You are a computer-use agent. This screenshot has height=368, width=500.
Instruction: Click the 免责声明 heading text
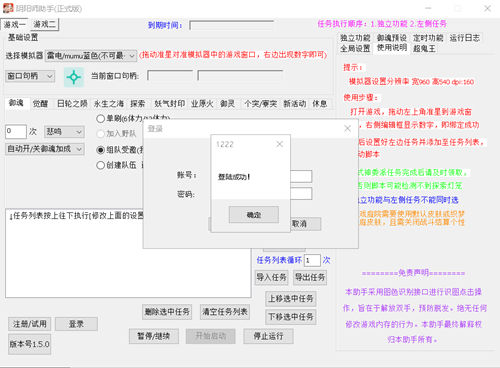pos(413,273)
